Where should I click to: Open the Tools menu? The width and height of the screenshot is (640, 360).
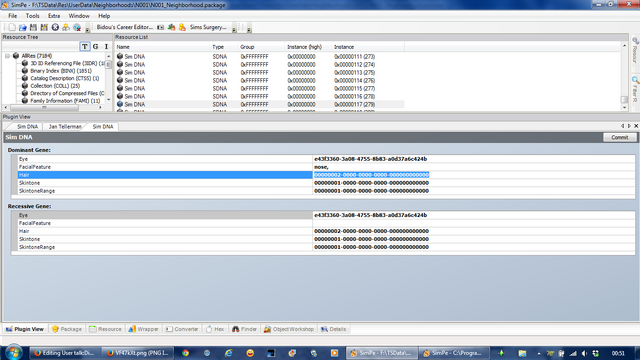pyautogui.click(x=32, y=16)
